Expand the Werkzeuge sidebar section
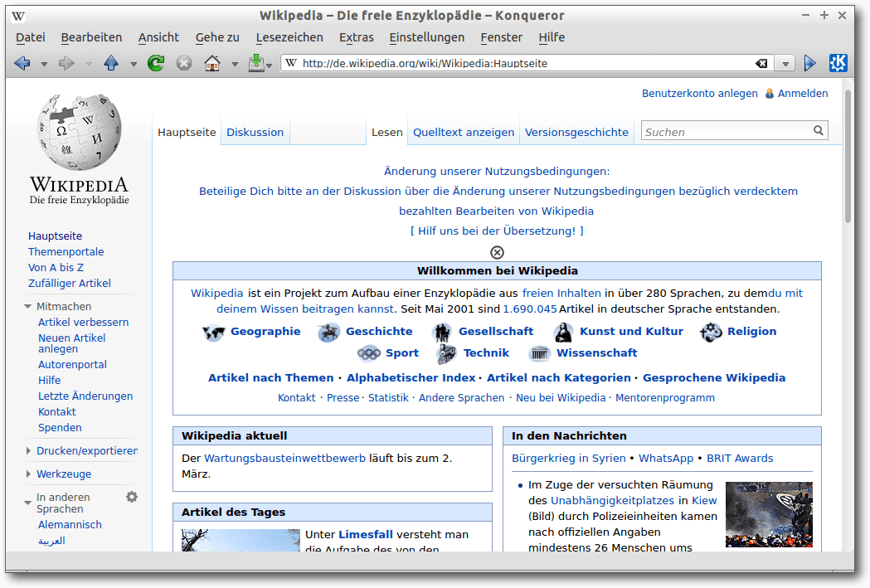Image resolution: width=870 pixels, height=588 pixels. (x=28, y=474)
